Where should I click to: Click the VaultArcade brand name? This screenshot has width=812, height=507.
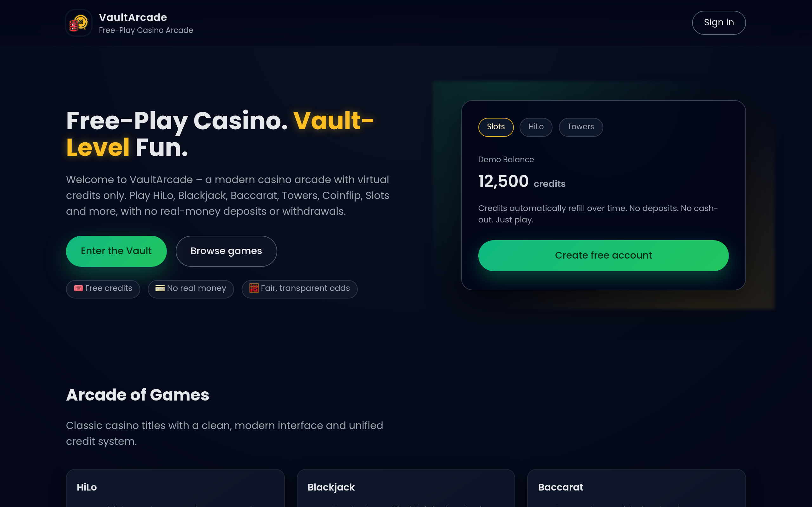point(133,17)
